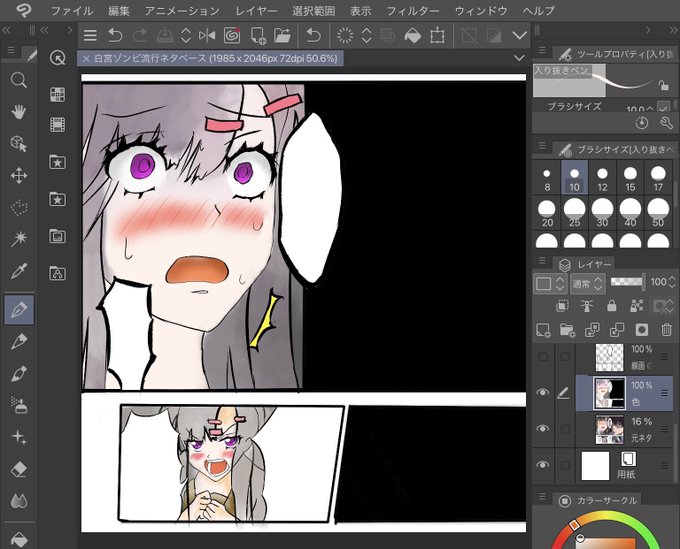
Task: Hide the 色 layer using its eye
Action: [x=543, y=392]
